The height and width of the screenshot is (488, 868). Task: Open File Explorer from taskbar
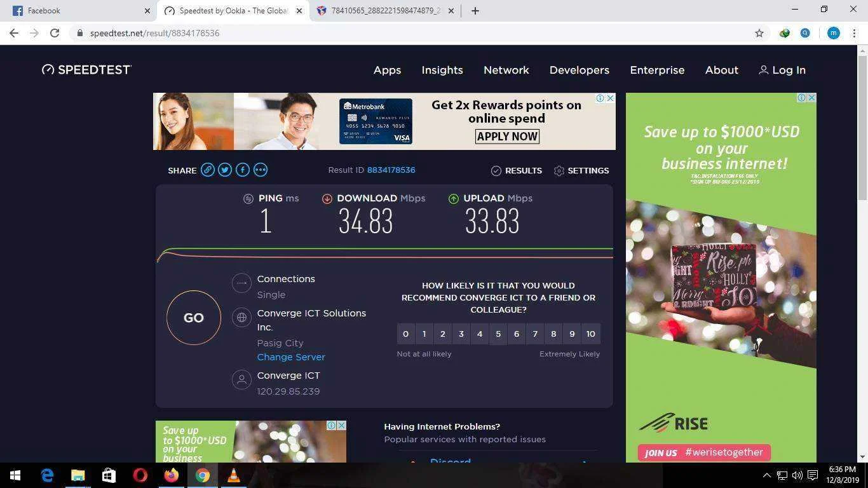coord(78,475)
